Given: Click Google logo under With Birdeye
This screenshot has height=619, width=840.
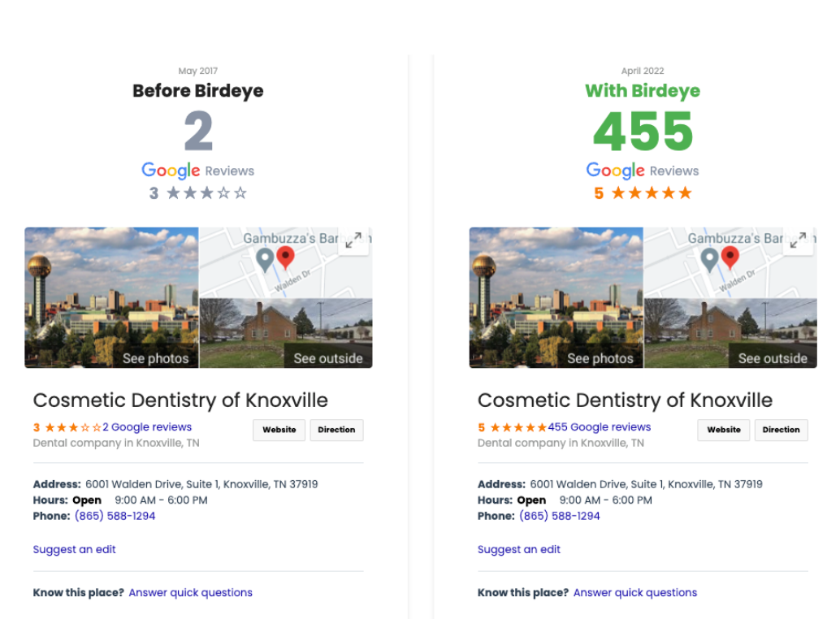Looking at the screenshot, I should coord(616,171).
